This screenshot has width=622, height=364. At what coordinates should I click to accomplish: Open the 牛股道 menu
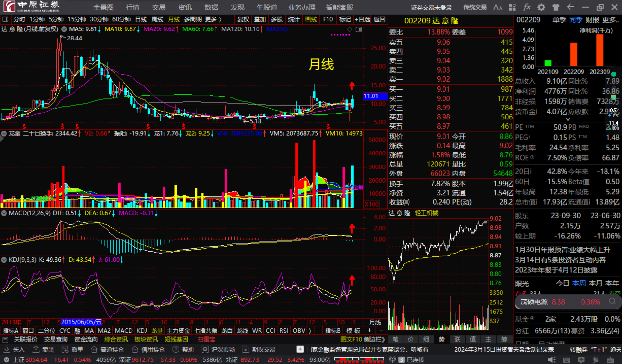(267, 7)
